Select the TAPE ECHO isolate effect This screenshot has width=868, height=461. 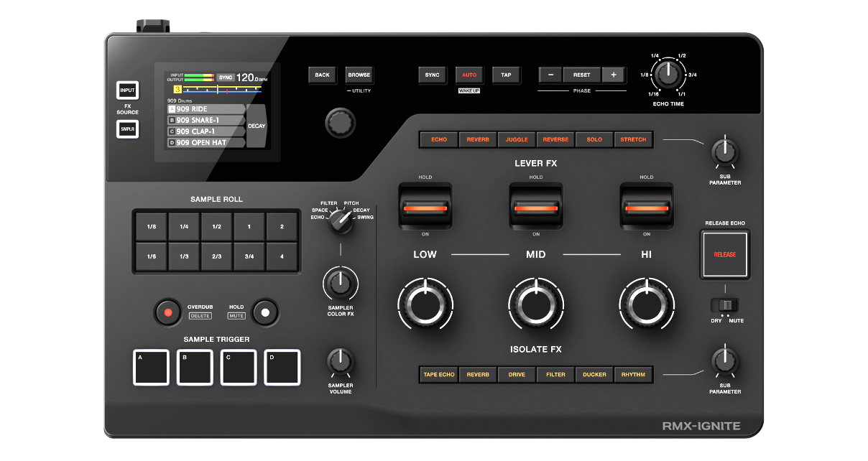[x=439, y=375]
